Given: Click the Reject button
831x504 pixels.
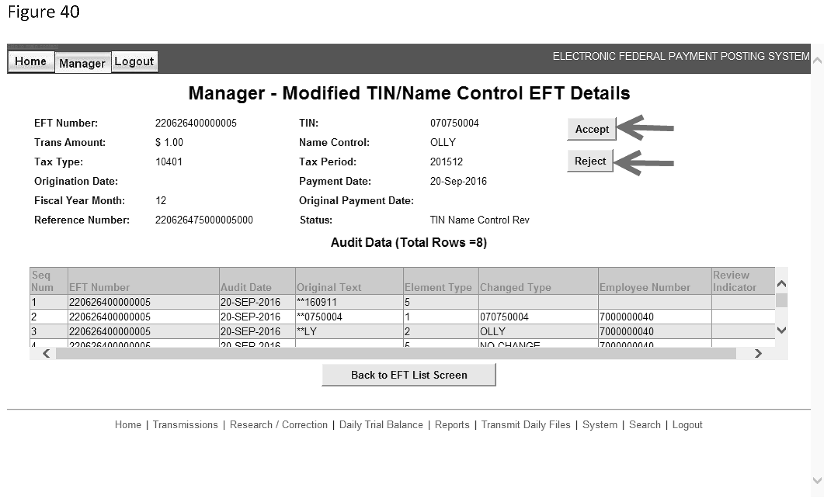Looking at the screenshot, I should coord(589,161).
